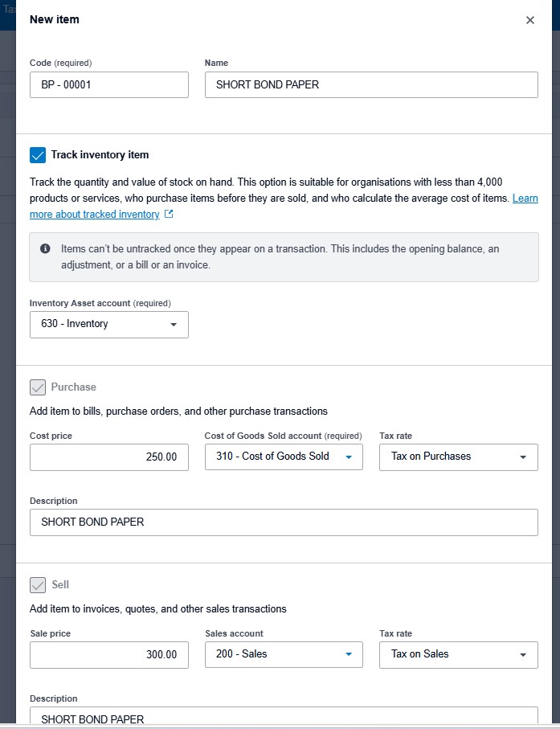Toggle the Sell checkbox

click(38, 585)
